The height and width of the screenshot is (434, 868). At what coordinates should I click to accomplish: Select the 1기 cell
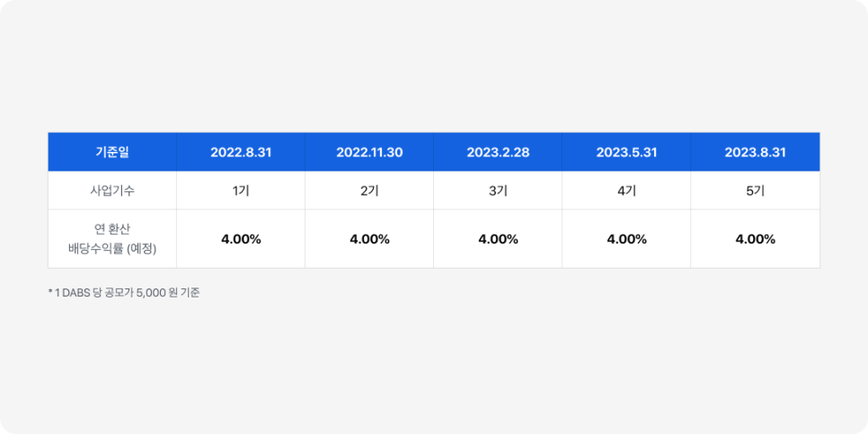[x=241, y=190]
